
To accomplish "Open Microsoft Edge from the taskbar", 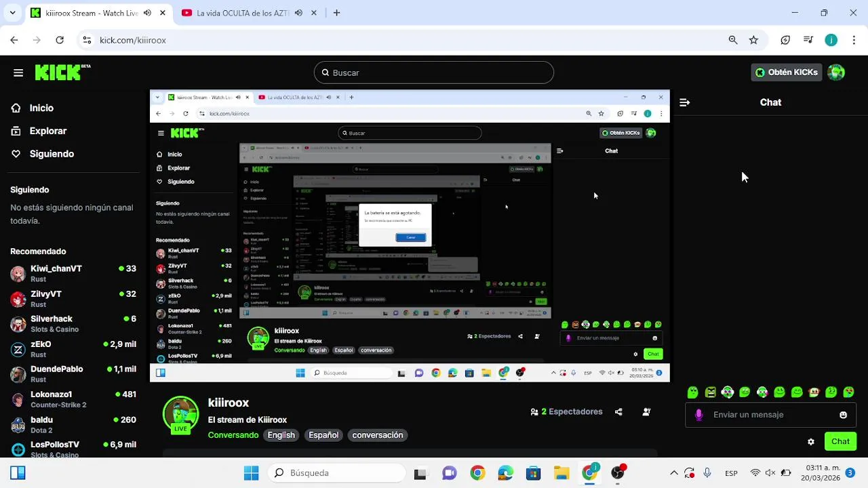I will pyautogui.click(x=505, y=473).
